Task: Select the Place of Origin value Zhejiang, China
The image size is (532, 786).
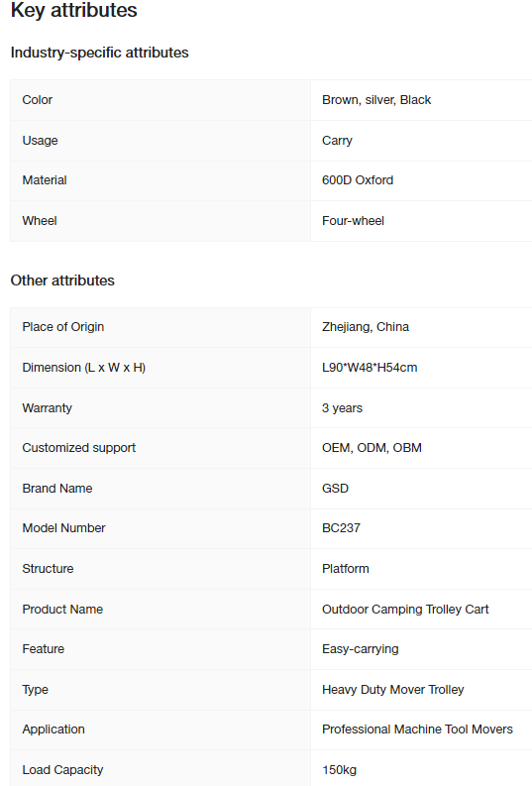Action: coord(366,327)
